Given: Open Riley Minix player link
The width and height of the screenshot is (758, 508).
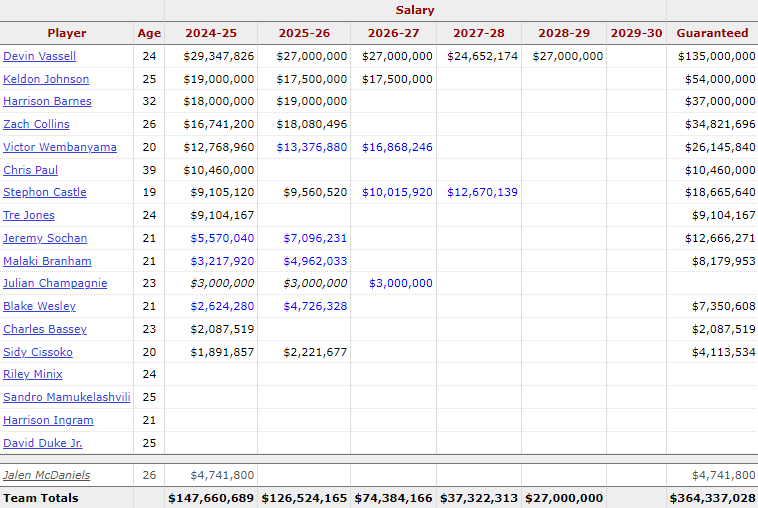Looking at the screenshot, I should click(x=32, y=374).
